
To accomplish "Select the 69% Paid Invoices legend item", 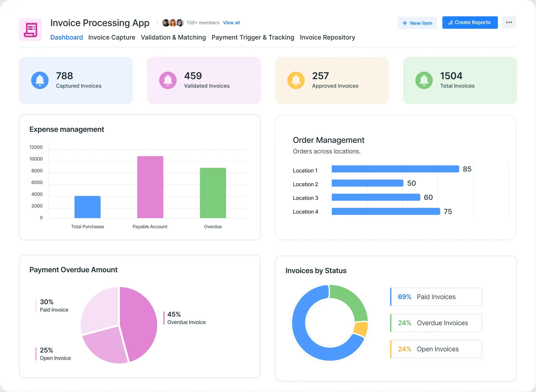I will coord(436,297).
